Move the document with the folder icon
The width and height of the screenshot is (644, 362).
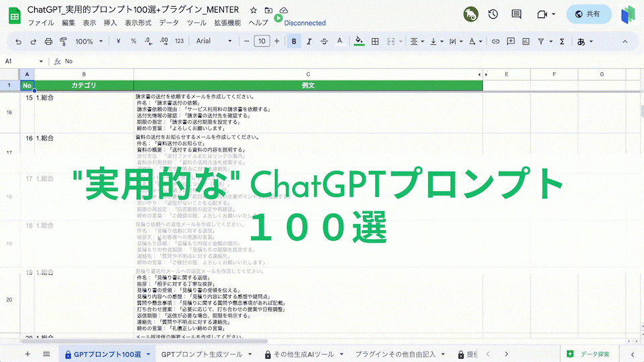coord(268,10)
